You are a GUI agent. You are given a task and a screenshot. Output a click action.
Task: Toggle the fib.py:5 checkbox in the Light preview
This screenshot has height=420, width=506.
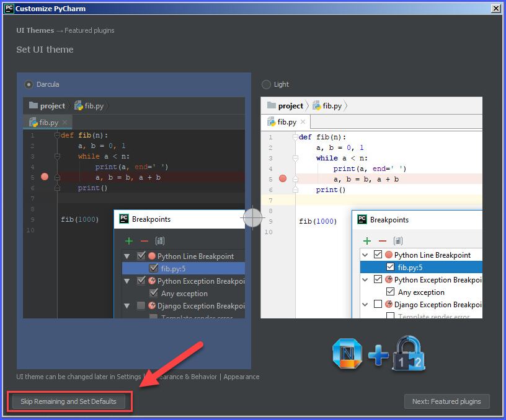point(390,267)
